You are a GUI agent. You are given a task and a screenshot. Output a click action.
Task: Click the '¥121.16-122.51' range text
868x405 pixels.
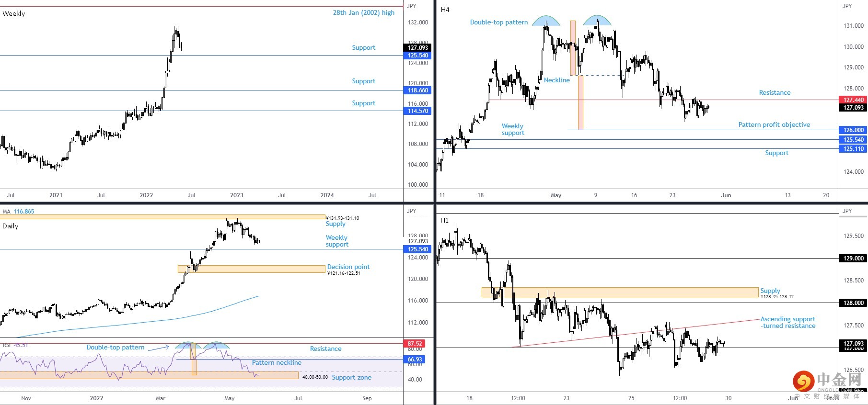(344, 273)
